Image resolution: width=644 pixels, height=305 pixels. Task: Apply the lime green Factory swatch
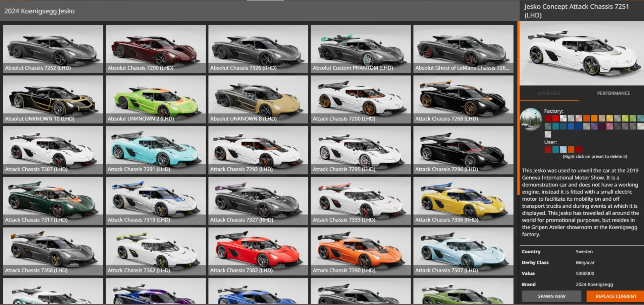point(626,118)
